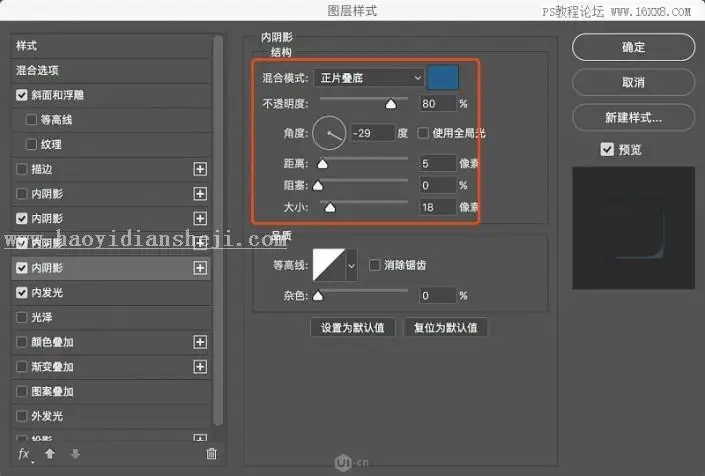Click the plus icon on the 颜色叠加 row
This screenshot has height=476, width=705.
click(200, 342)
